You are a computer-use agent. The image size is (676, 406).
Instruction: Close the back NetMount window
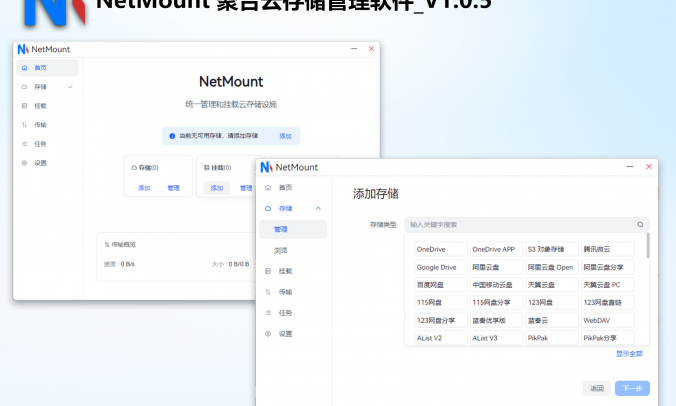point(371,49)
